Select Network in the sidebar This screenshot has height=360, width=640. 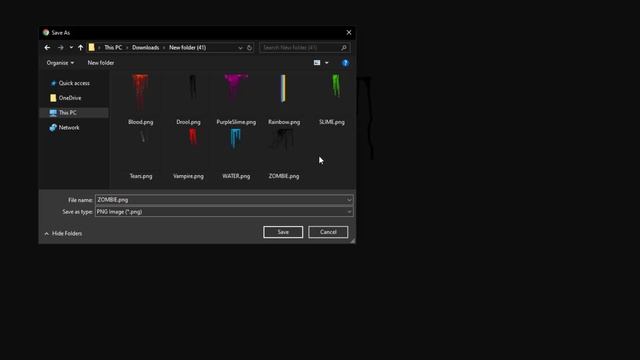coord(69,128)
